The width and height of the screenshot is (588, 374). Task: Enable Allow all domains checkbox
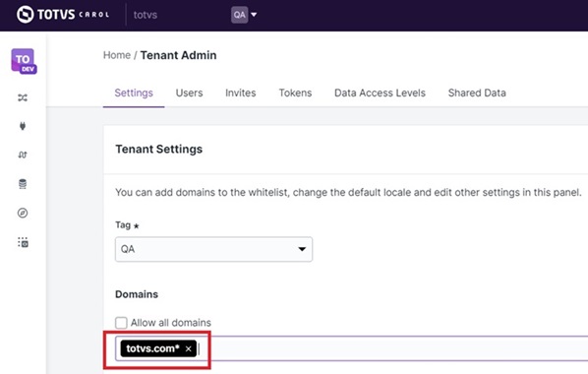pyautogui.click(x=121, y=323)
